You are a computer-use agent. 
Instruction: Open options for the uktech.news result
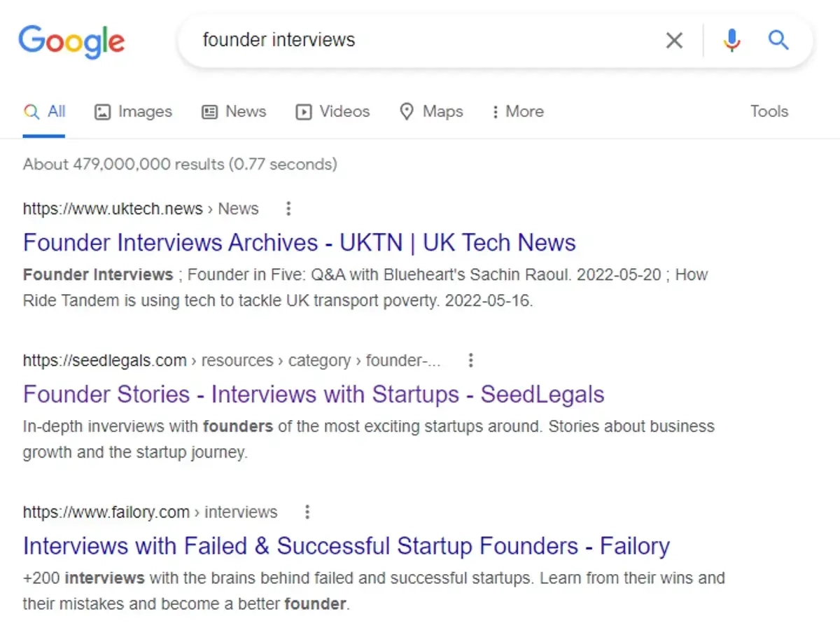288,209
